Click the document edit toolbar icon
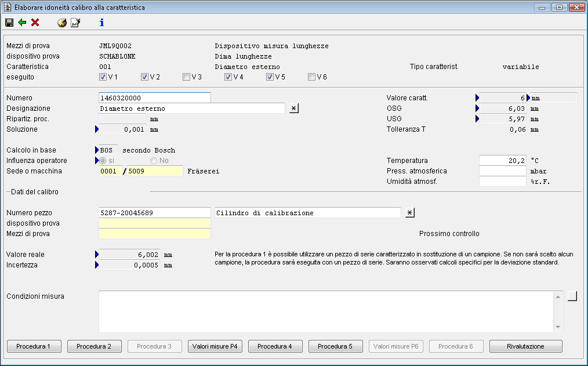The height and width of the screenshot is (366, 588). [x=75, y=23]
